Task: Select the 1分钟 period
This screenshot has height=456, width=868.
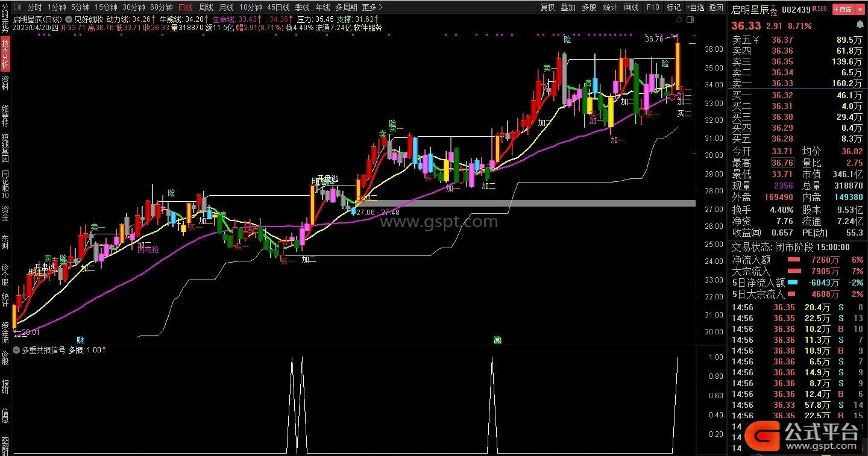Action: tap(56, 7)
